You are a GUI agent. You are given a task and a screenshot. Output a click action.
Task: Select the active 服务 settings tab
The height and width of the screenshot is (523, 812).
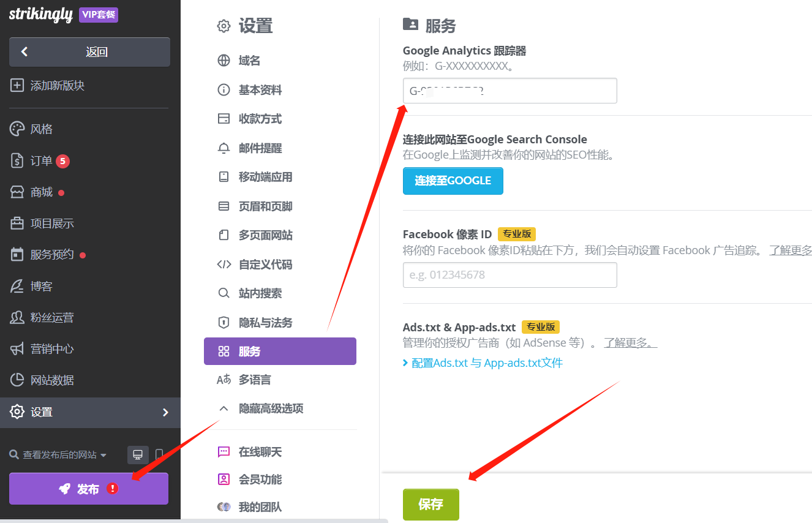[280, 352]
